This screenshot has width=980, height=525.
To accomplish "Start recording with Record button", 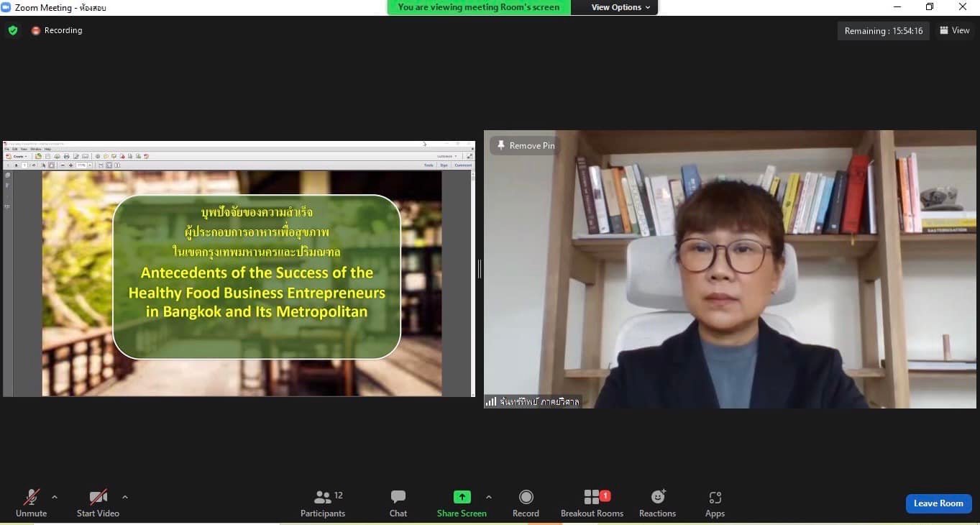I will pyautogui.click(x=526, y=503).
